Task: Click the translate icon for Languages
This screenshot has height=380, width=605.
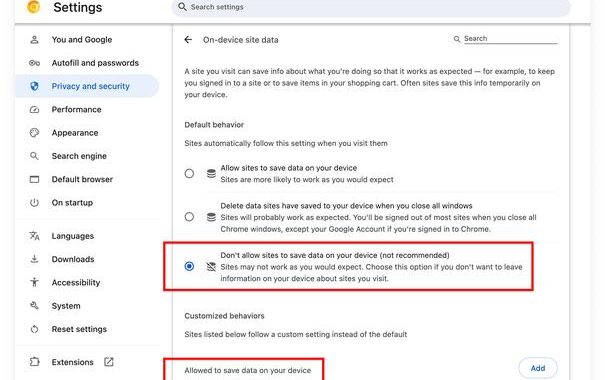Action: click(34, 236)
